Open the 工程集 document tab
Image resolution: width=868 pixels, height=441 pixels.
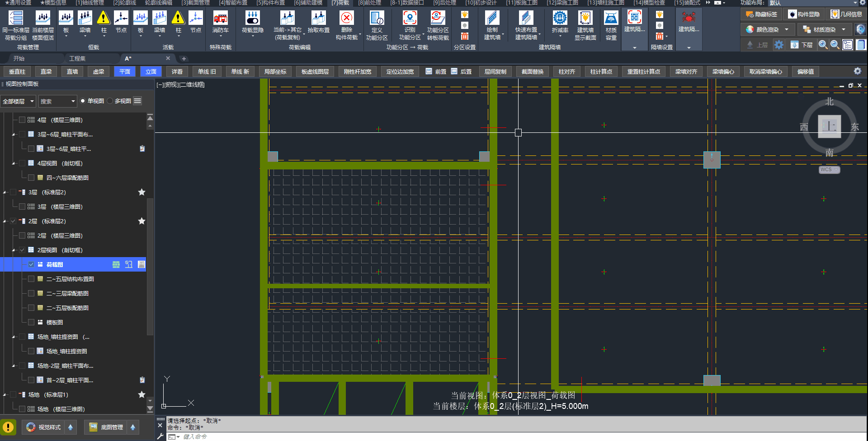tap(77, 59)
